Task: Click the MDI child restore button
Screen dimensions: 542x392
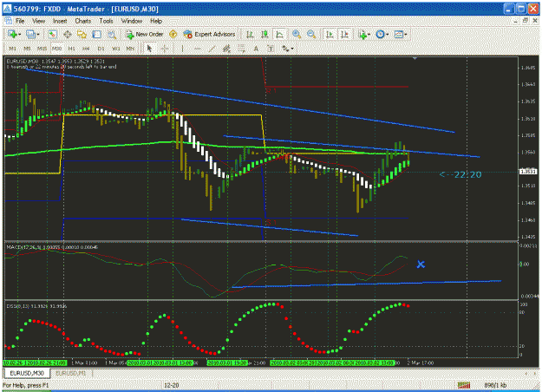Action: (x=525, y=21)
